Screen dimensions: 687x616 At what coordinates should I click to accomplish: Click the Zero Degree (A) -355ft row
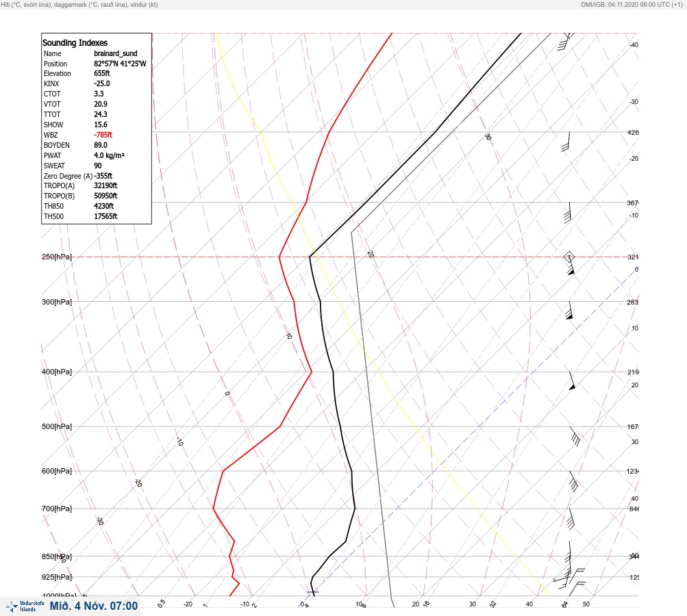pos(78,176)
